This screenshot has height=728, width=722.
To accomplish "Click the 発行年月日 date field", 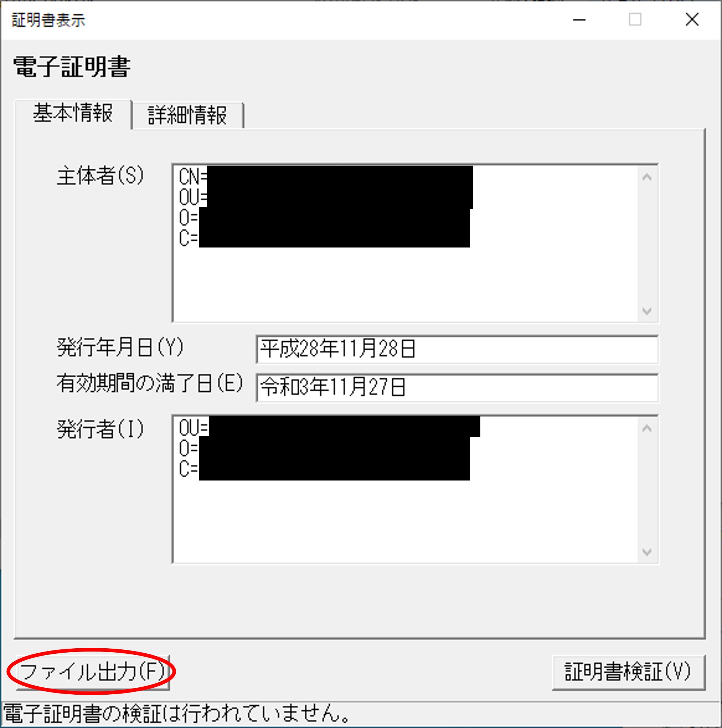I will (x=457, y=349).
